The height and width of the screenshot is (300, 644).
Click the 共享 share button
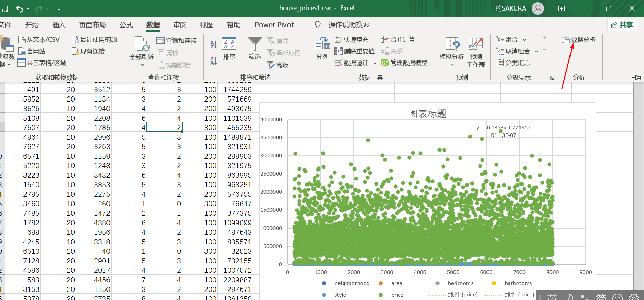coord(623,25)
